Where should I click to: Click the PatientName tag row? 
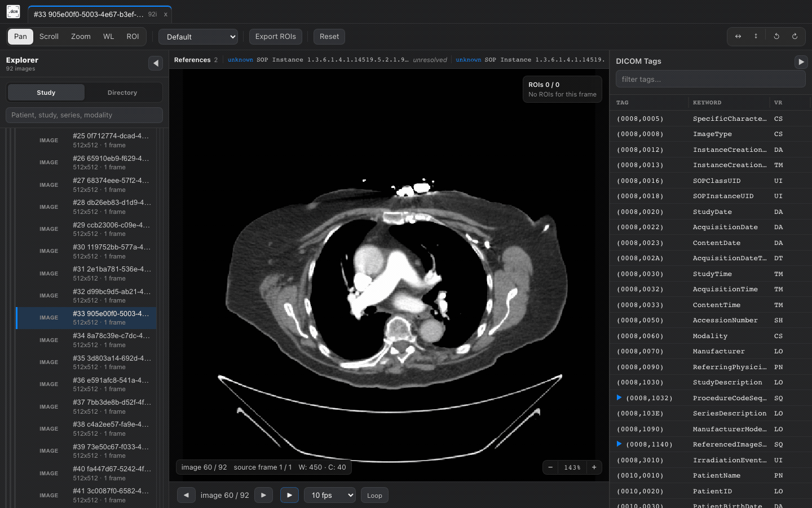(x=710, y=475)
